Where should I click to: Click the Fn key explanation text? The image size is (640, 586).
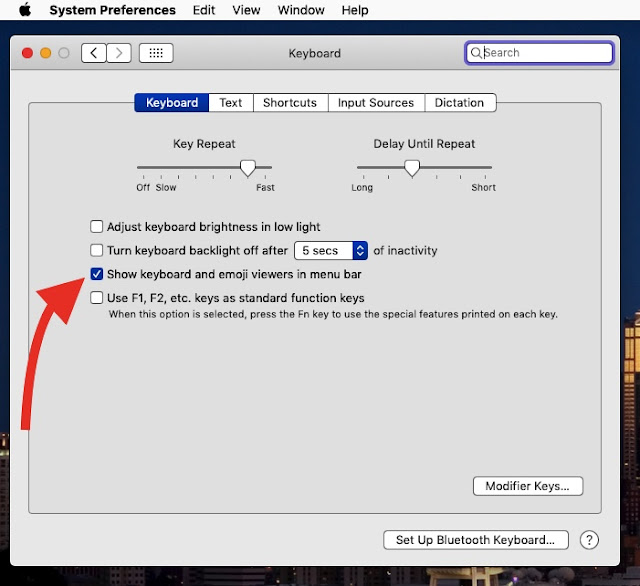pyautogui.click(x=333, y=314)
